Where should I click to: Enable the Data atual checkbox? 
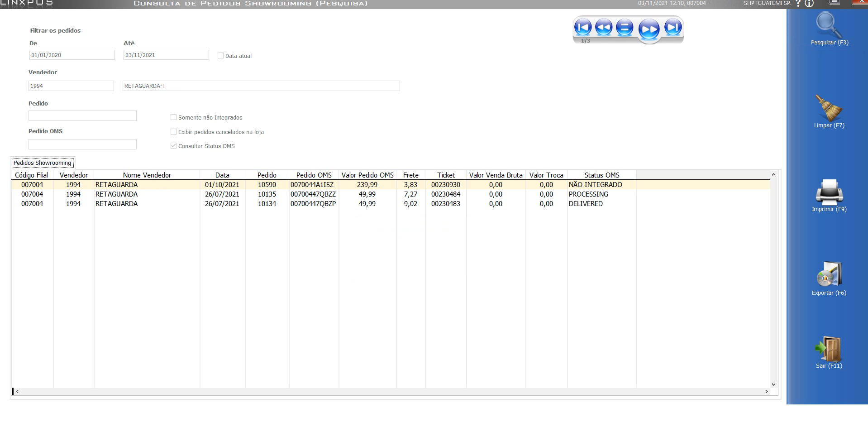point(221,56)
